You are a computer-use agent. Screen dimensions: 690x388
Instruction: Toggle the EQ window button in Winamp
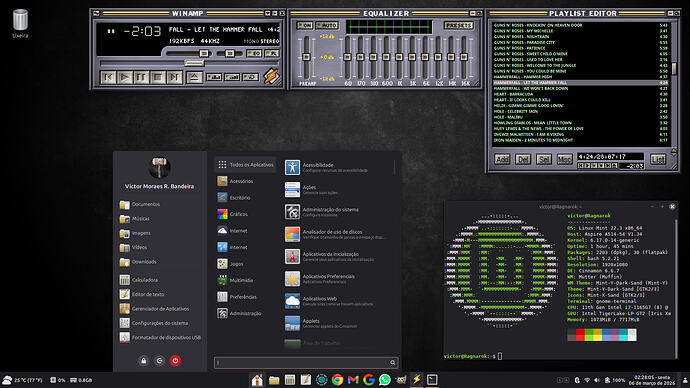(x=253, y=54)
